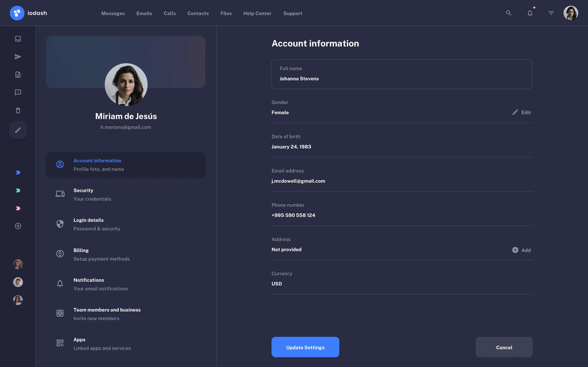Open the feedback chat icon
Image resolution: width=588 pixels, height=367 pixels.
(18, 92)
